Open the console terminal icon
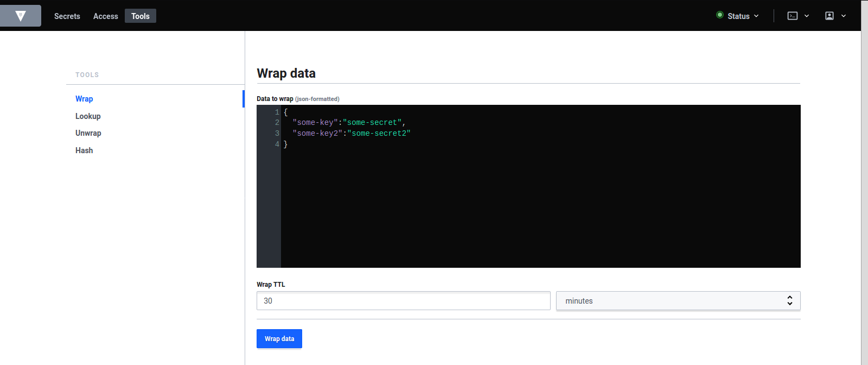Image resolution: width=868 pixels, height=365 pixels. click(793, 16)
